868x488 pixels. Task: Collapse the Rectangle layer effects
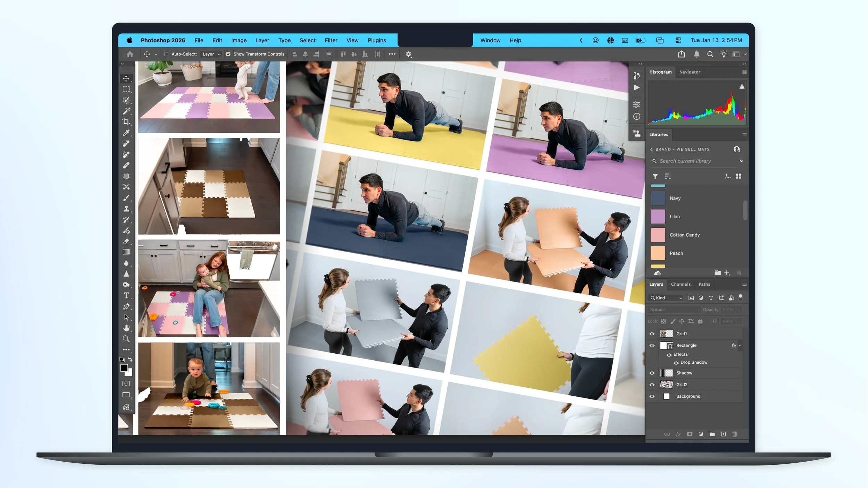[x=740, y=345]
